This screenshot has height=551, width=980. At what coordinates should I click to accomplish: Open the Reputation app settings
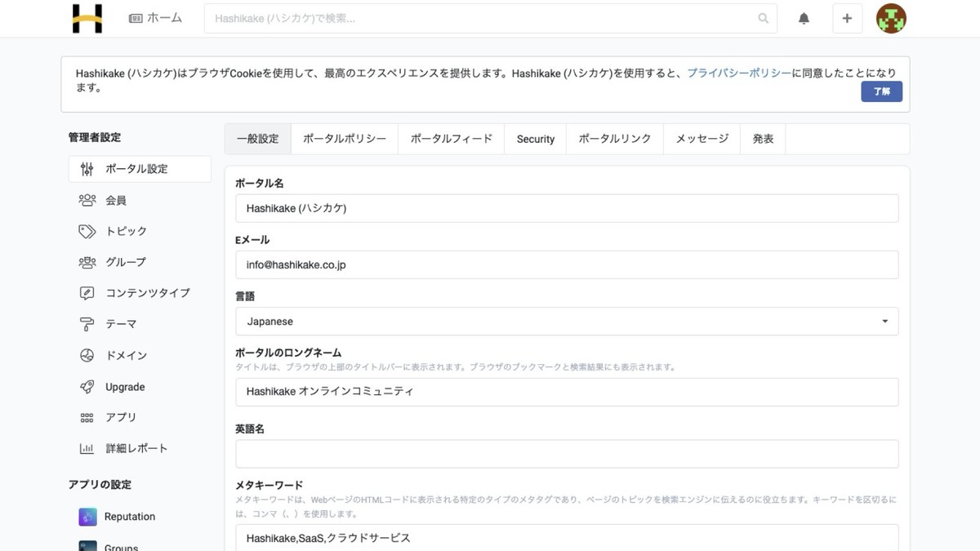pos(129,517)
